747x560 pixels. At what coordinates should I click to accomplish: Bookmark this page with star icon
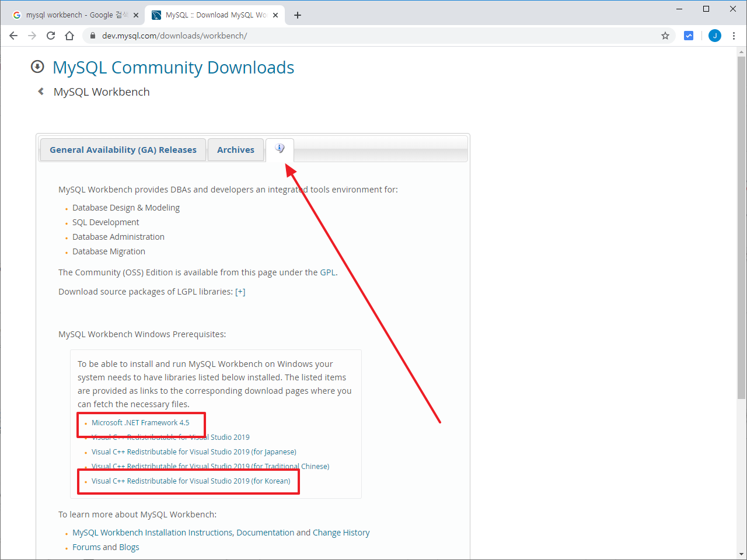pos(665,36)
